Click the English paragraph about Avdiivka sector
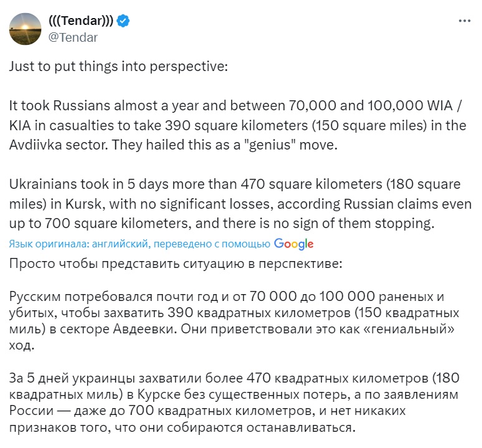 [238, 125]
